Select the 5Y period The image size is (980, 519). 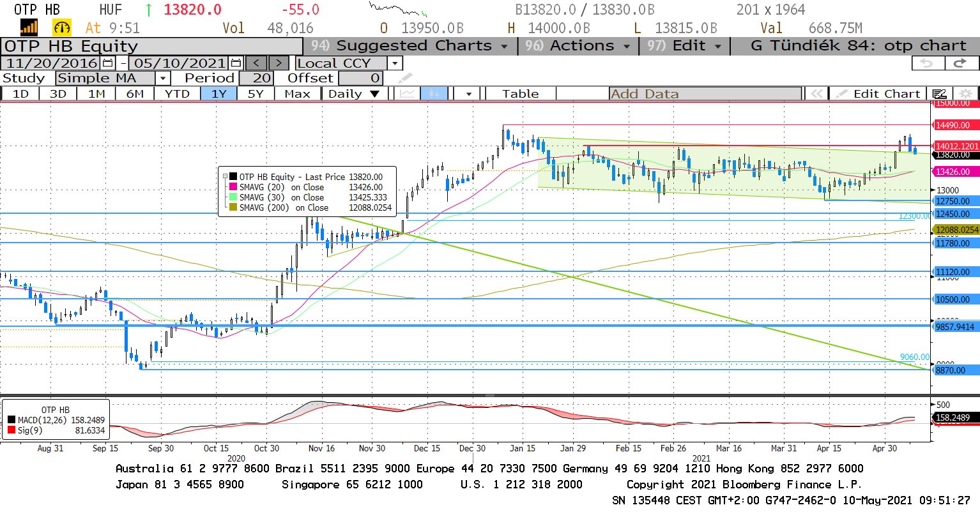pos(256,94)
